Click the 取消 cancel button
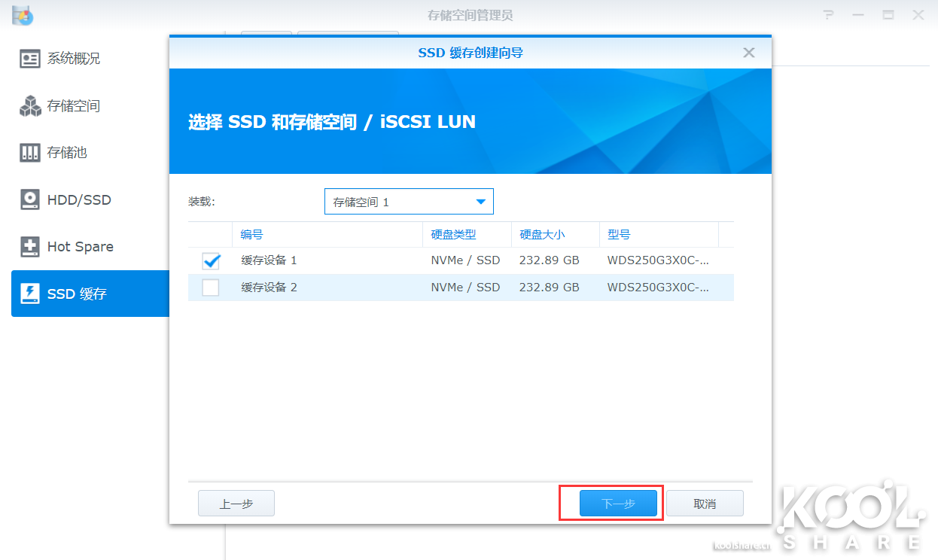The width and height of the screenshot is (938, 560). pyautogui.click(x=705, y=504)
